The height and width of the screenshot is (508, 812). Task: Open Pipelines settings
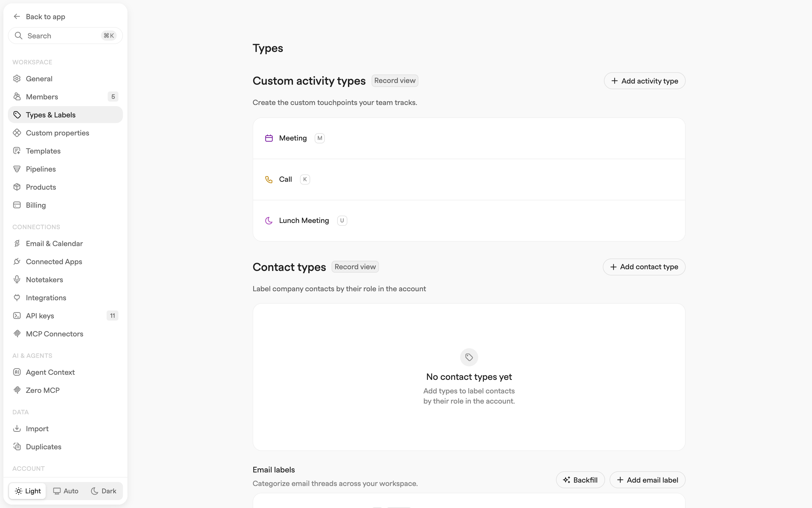coord(65,169)
